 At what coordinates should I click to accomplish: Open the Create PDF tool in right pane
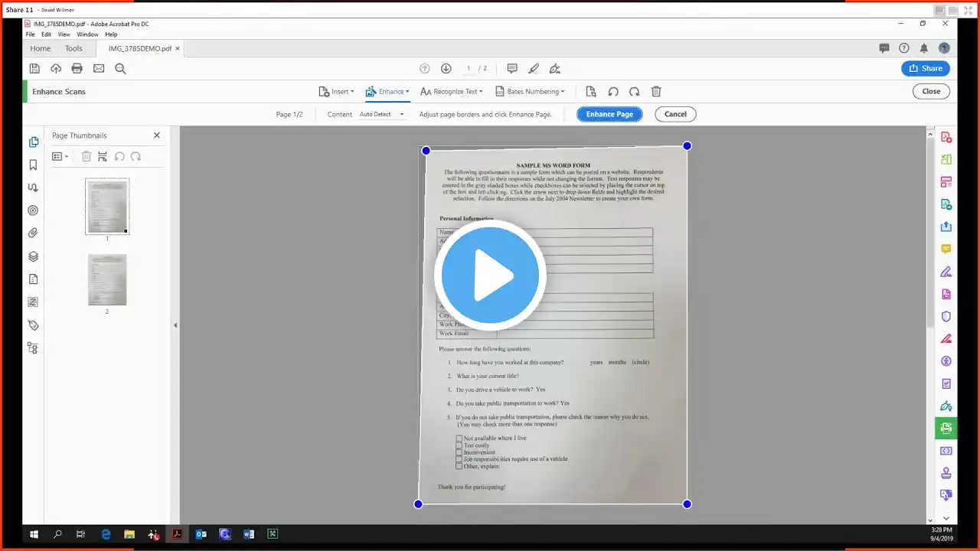click(946, 138)
